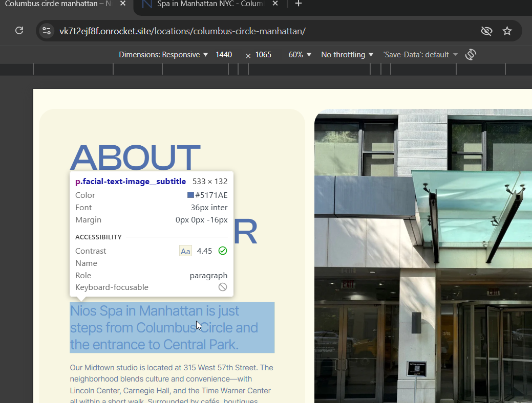Click the crossed-out eye icon in address bar
Viewport: 532px width, 403px height.
pyautogui.click(x=486, y=31)
